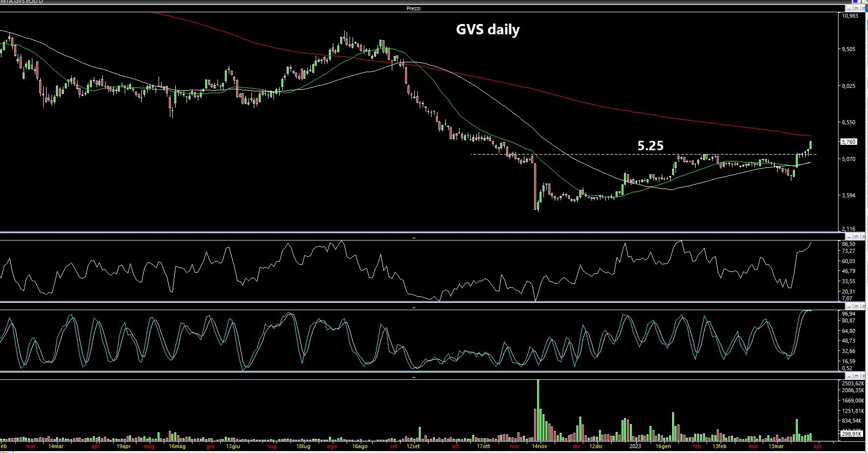Click the 46,79 RSI scale value
The image size is (868, 453).
[x=848, y=271]
